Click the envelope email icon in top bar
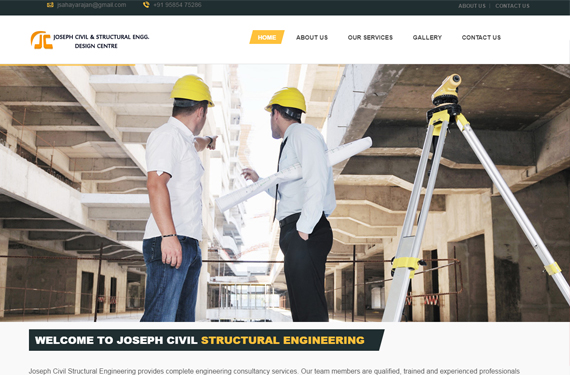The height and width of the screenshot is (375, 570). [50, 5]
